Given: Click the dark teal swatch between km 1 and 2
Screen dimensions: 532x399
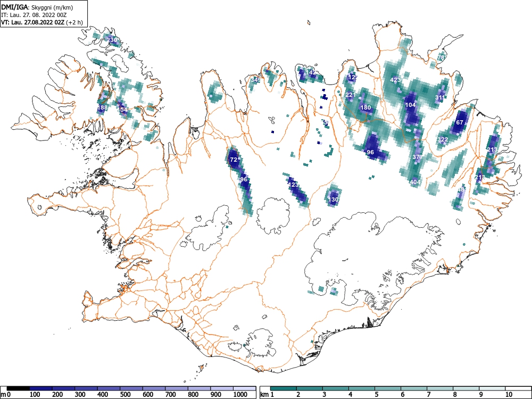Looking at the screenshot, I should pos(284,388).
